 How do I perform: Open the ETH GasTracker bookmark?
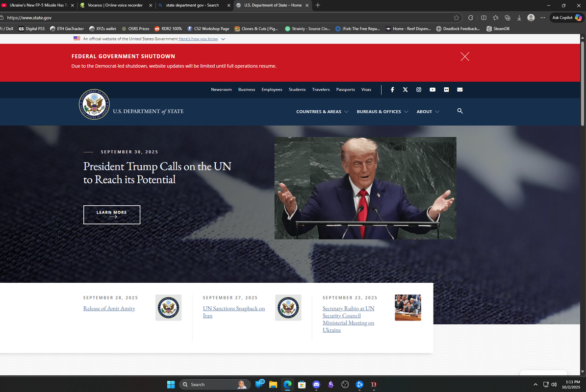(67, 29)
